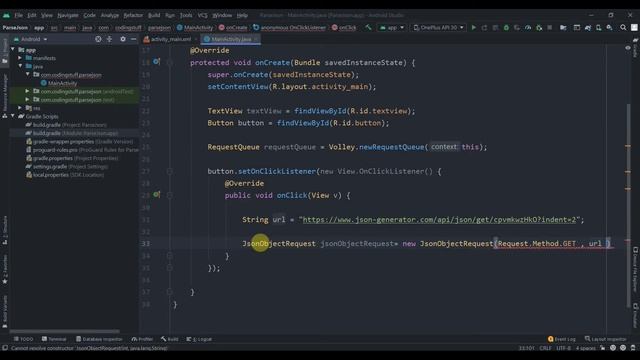Click the Profile app gauge icon
The width and height of the screenshot is (640, 360).
(x=528, y=27)
